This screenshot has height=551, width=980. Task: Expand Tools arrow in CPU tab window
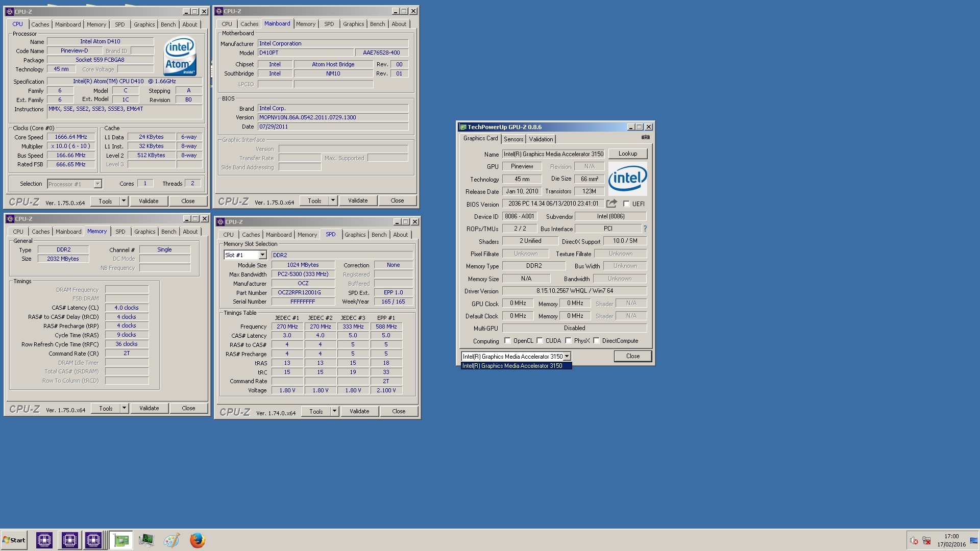tap(124, 201)
